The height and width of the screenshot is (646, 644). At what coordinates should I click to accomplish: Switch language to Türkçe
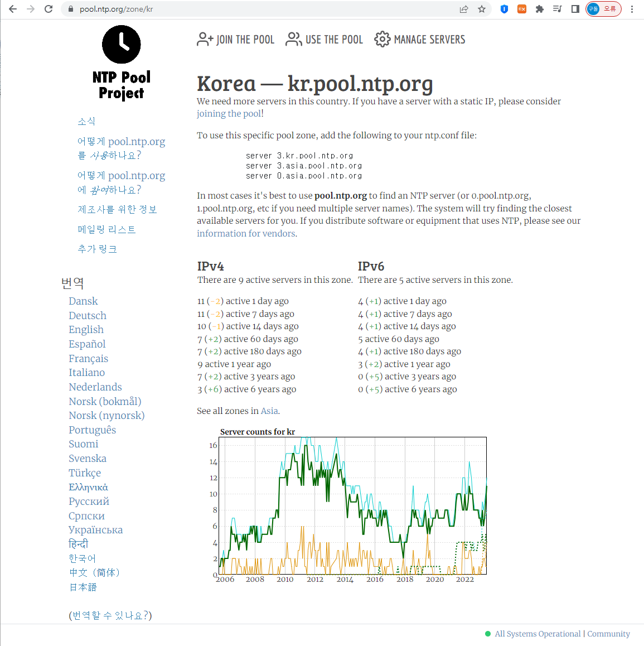[84, 473]
